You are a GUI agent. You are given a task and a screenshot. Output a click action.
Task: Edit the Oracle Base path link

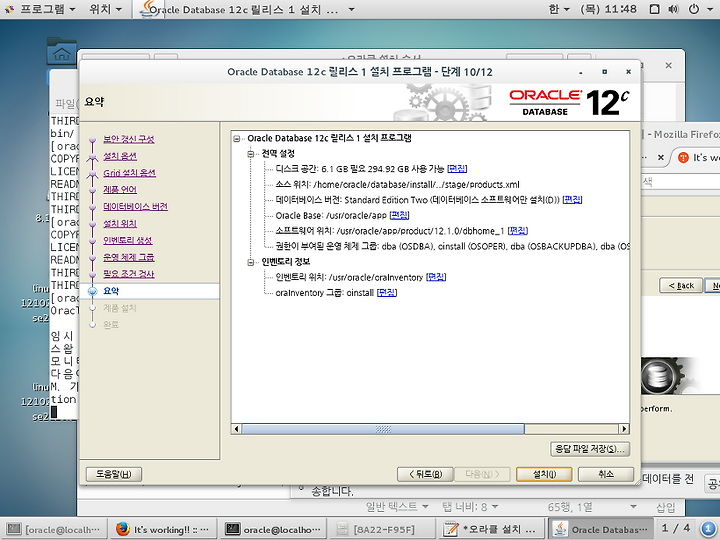[399, 215]
